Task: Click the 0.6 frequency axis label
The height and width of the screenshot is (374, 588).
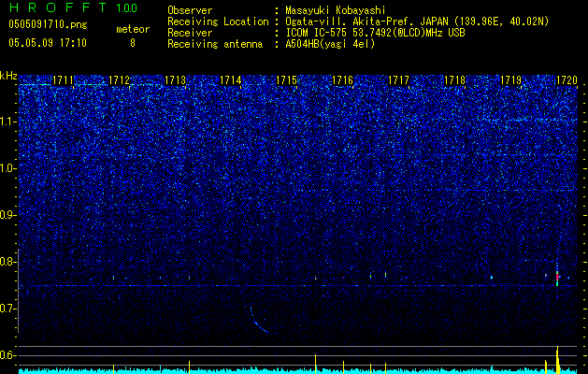Action: coord(8,355)
